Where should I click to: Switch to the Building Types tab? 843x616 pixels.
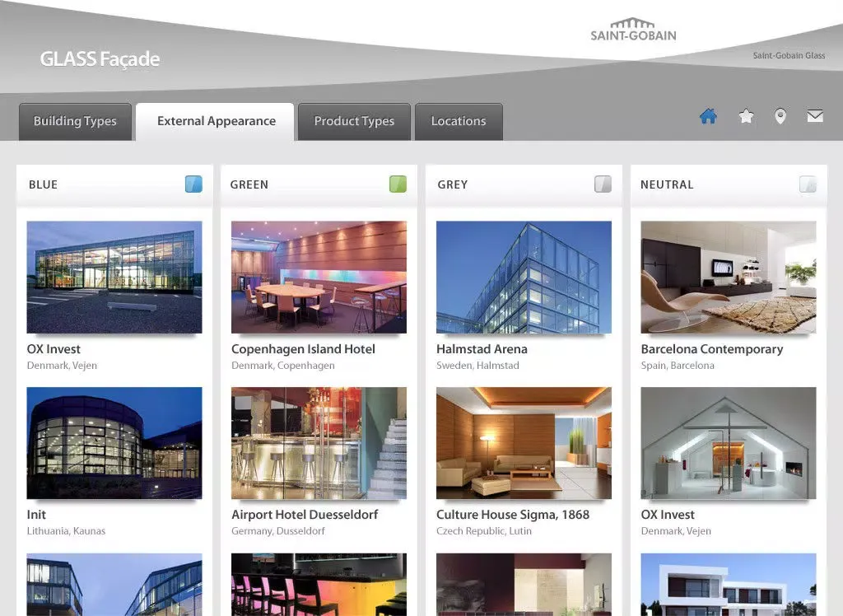(x=75, y=122)
